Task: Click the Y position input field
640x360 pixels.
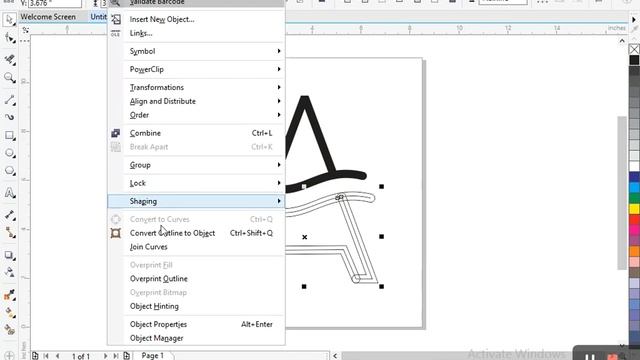Action: (x=55, y=3)
